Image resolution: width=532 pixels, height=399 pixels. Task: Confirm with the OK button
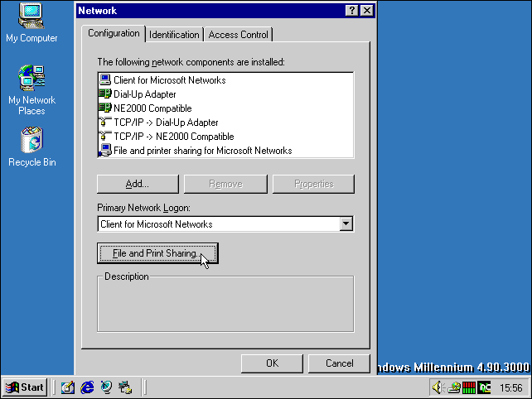click(x=272, y=363)
